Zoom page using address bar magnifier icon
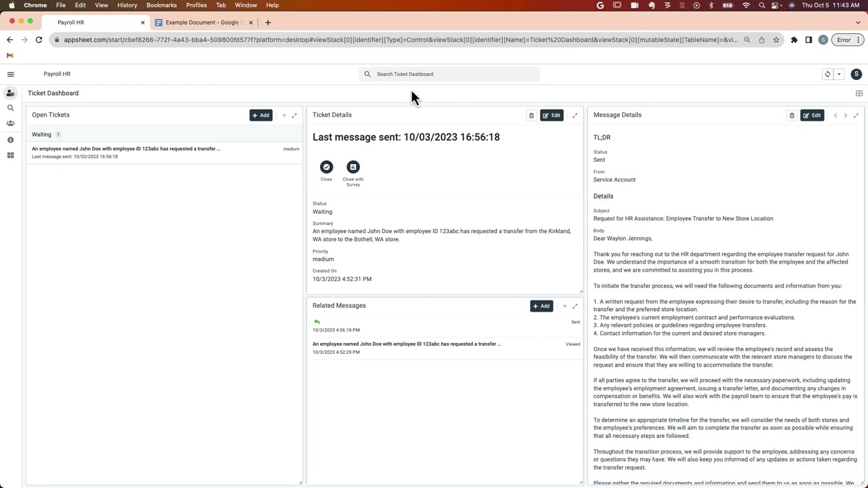The width and height of the screenshot is (868, 488). point(747,40)
